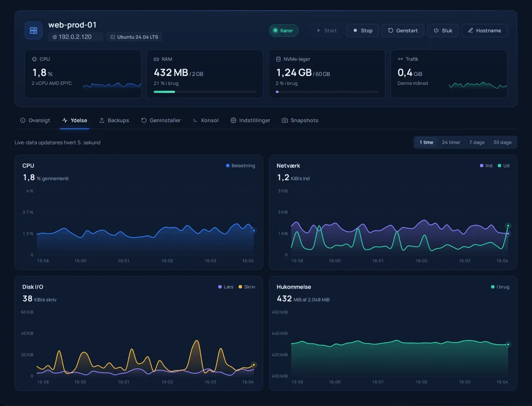Click the NVMe-lager usage progress bar
The image size is (532, 406).
pyautogui.click(x=327, y=92)
